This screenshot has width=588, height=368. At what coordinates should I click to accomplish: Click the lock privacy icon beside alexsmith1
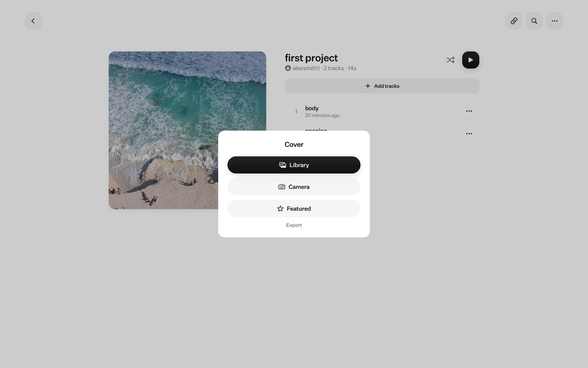tap(288, 68)
